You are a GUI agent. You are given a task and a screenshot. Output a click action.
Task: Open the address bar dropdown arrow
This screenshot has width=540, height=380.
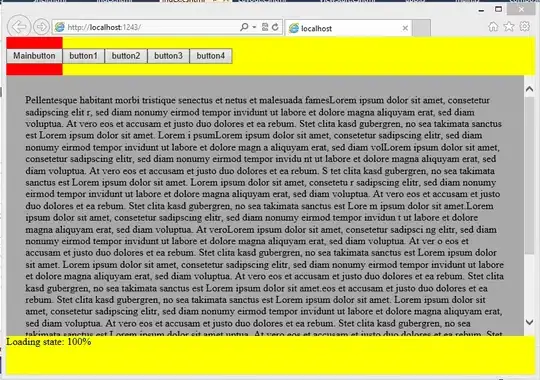254,27
